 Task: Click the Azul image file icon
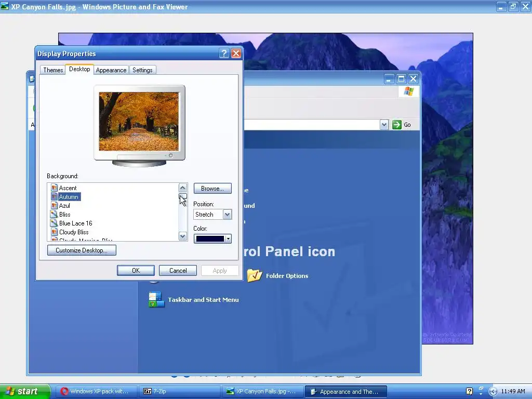54,205
